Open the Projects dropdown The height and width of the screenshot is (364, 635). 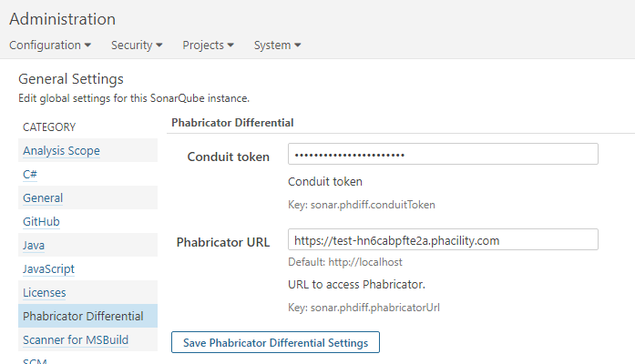208,45
